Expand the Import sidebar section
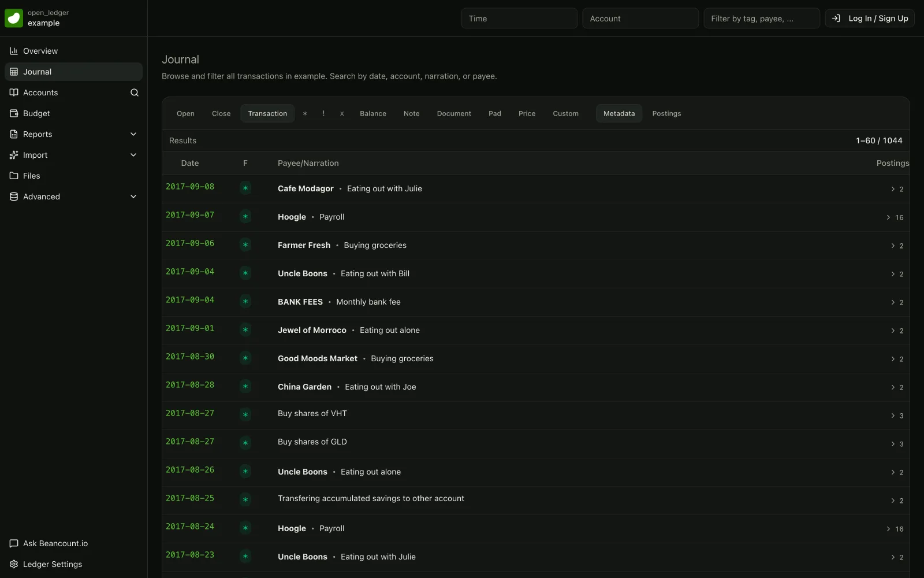Image resolution: width=924 pixels, height=578 pixels. click(x=133, y=155)
